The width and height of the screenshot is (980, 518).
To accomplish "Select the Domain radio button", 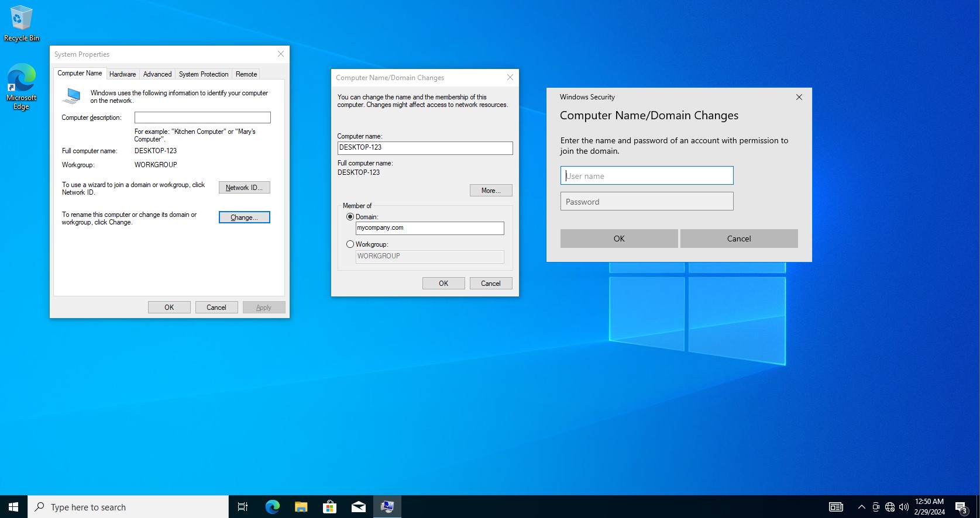I will 350,217.
